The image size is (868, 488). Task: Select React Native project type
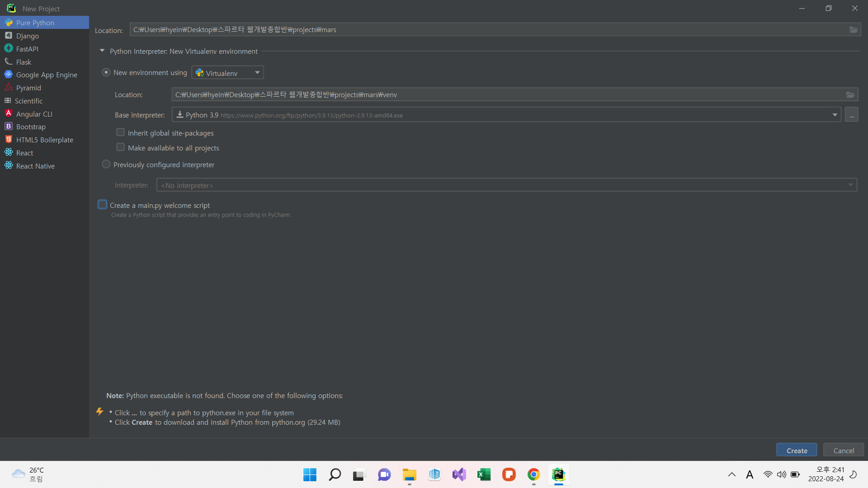click(x=44, y=166)
